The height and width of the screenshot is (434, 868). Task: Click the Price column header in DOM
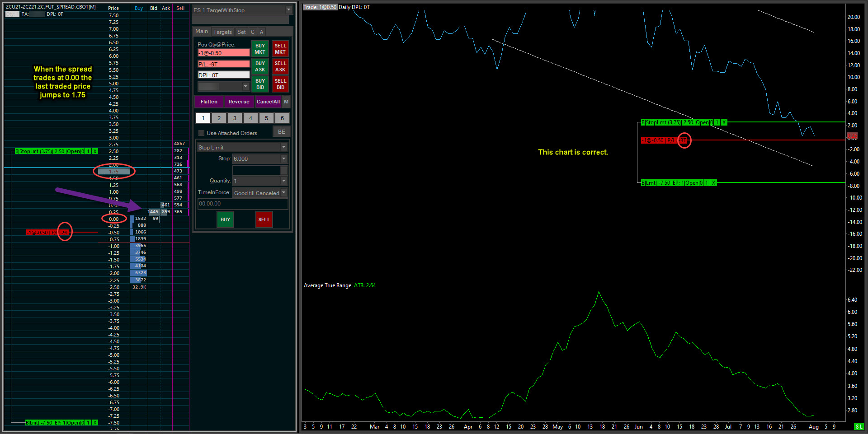point(113,8)
